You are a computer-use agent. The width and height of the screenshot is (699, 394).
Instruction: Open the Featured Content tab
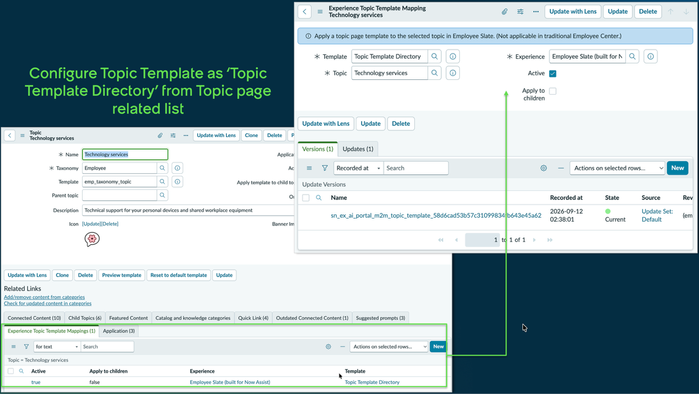click(128, 318)
